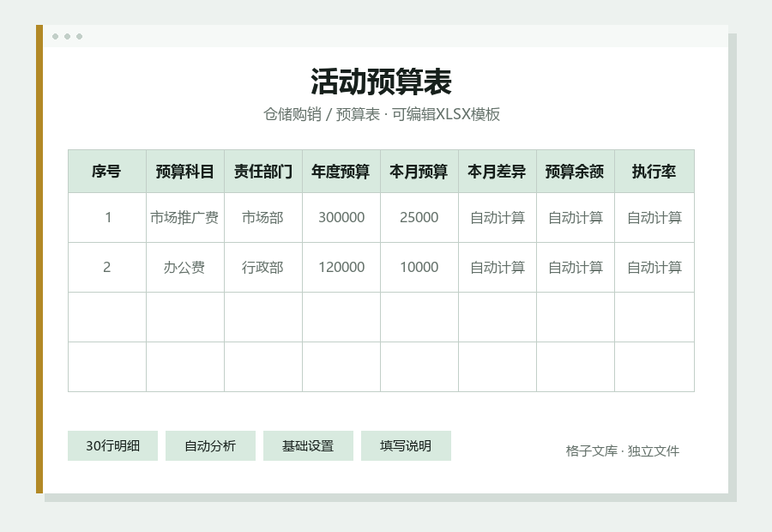The image size is (772, 532).
Task: Select 预算余额 自动计算 cell in 市场推广费 row
Action: (576, 217)
